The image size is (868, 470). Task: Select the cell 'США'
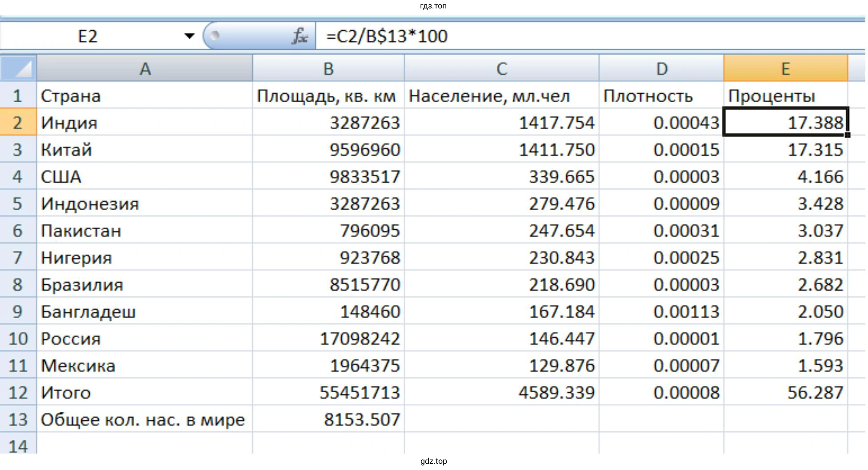click(145, 177)
